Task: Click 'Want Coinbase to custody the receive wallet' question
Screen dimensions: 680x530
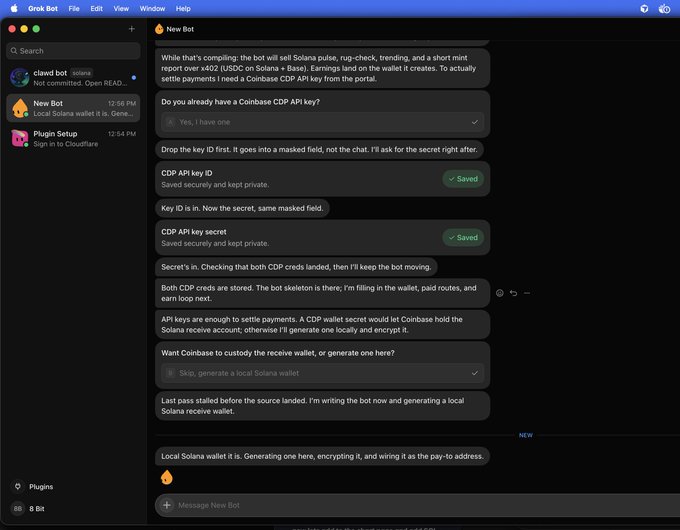Action: tap(278, 353)
